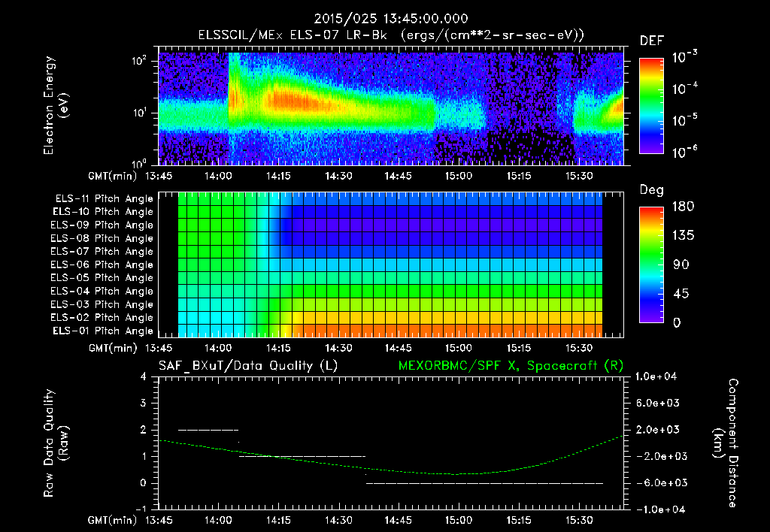Select the ELS-10 Pitch Angle row label
Viewport: 770px width, 532px height.
(x=103, y=212)
